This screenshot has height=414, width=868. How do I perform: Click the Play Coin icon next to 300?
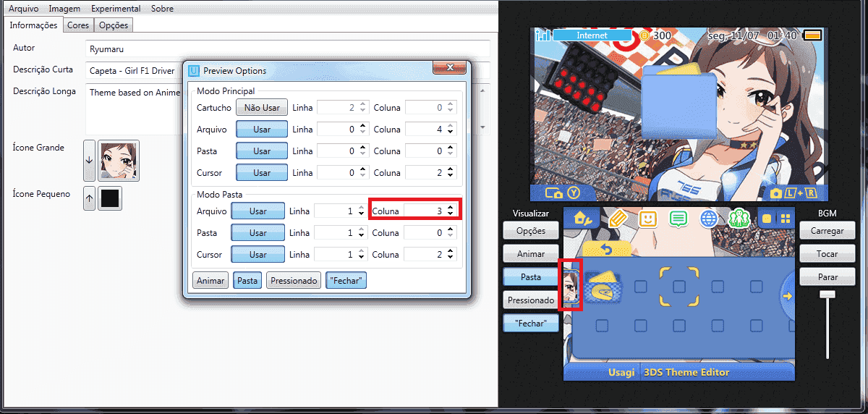coord(644,35)
